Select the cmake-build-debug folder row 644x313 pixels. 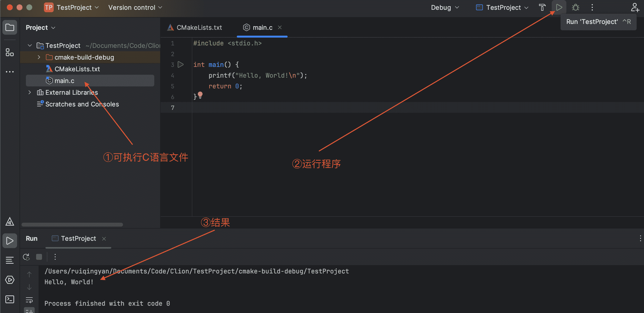pos(90,57)
